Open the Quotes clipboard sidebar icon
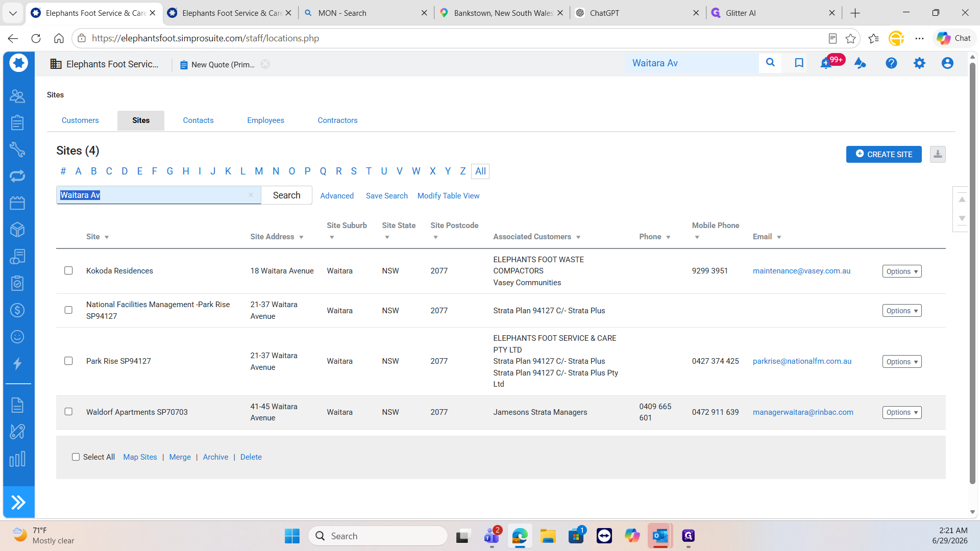Viewport: 980px width, 551px height. [x=17, y=122]
